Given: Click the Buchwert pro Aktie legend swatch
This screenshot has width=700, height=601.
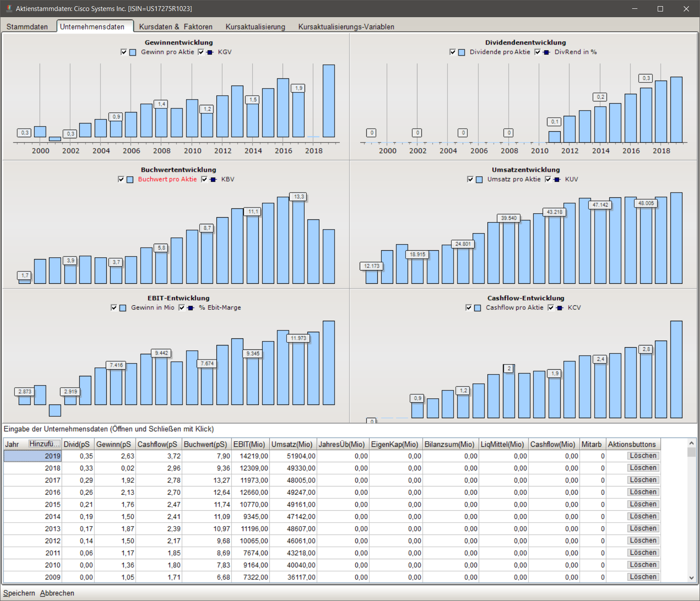Looking at the screenshot, I should pos(130,180).
